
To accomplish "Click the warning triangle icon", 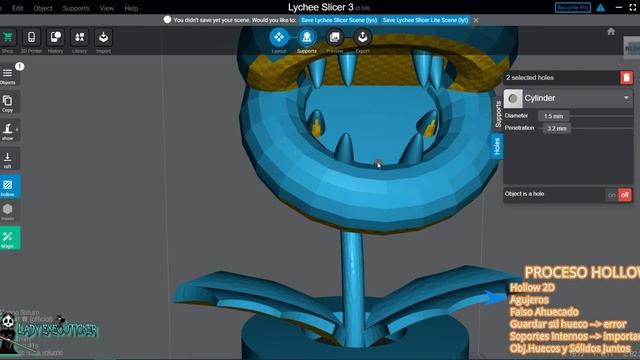I will pyautogui.click(x=600, y=7).
